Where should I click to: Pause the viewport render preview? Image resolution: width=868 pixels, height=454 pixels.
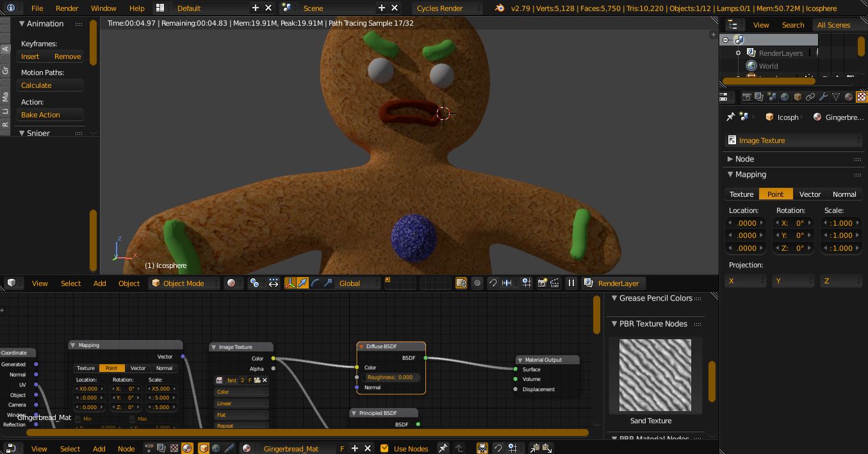pyautogui.click(x=571, y=283)
